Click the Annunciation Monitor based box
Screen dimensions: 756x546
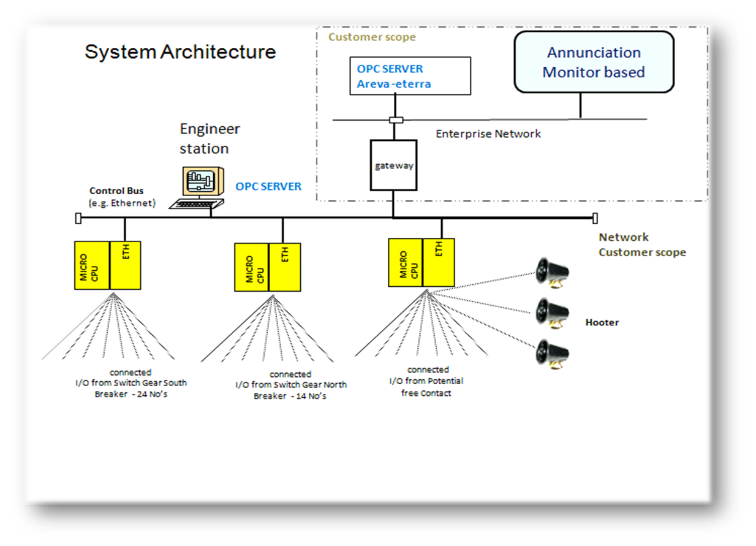(x=593, y=63)
